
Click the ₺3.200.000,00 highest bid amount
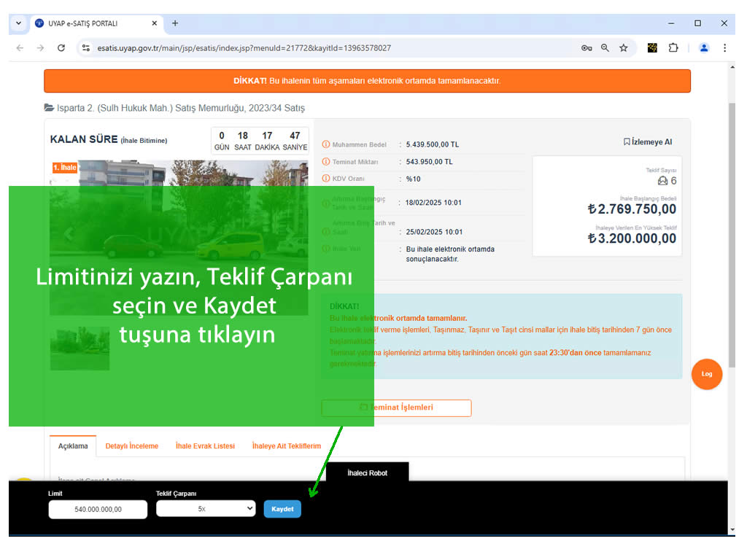[x=632, y=238]
